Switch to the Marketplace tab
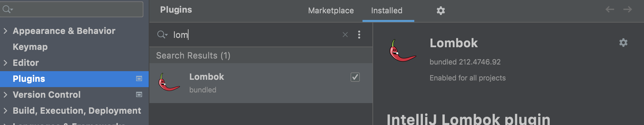Viewport: 644px width, 125px height. pos(331,11)
